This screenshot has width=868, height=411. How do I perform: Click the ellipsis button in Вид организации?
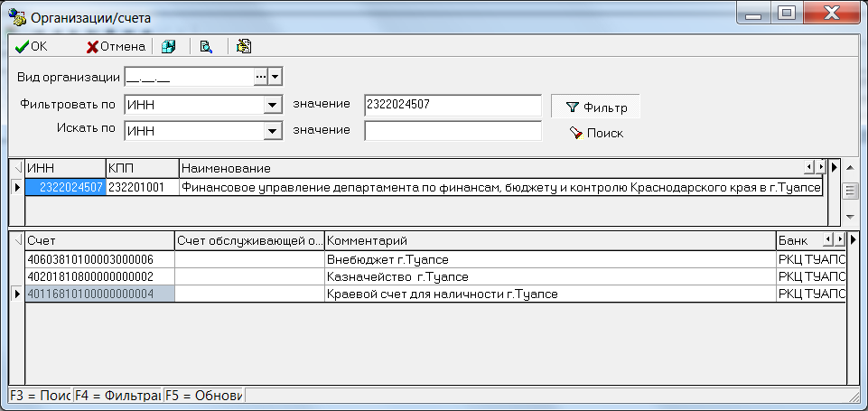coord(261,78)
